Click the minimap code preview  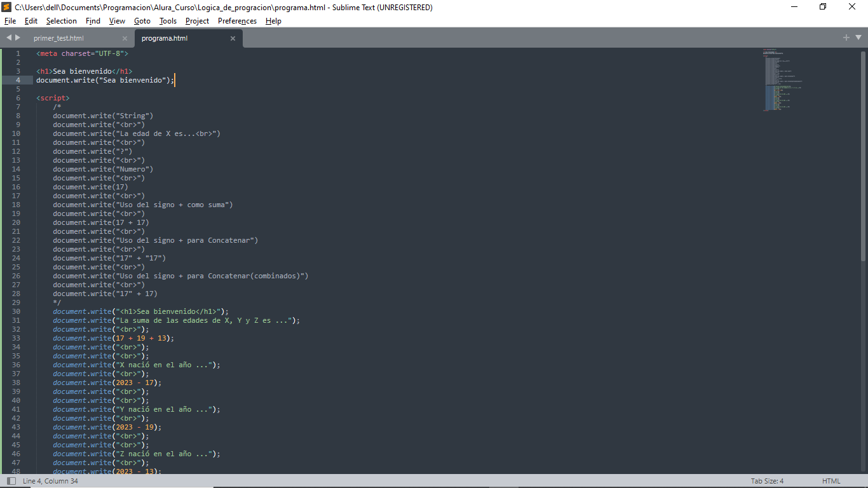click(x=783, y=79)
